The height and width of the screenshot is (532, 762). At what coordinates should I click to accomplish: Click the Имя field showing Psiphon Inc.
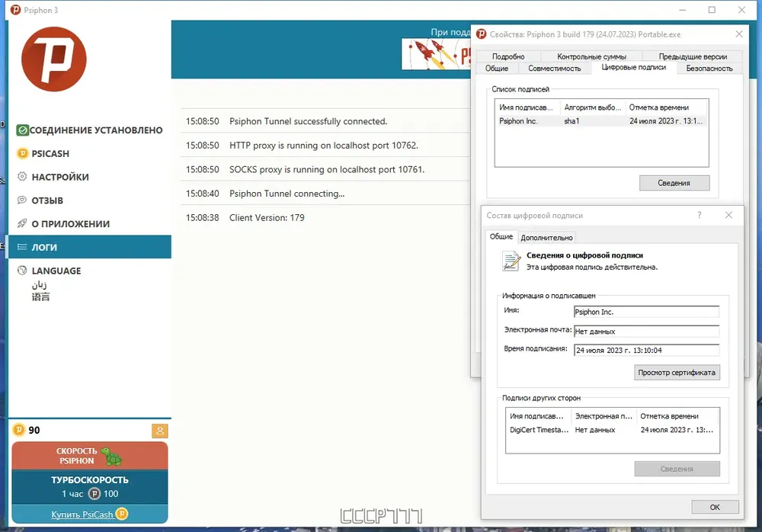(x=646, y=312)
